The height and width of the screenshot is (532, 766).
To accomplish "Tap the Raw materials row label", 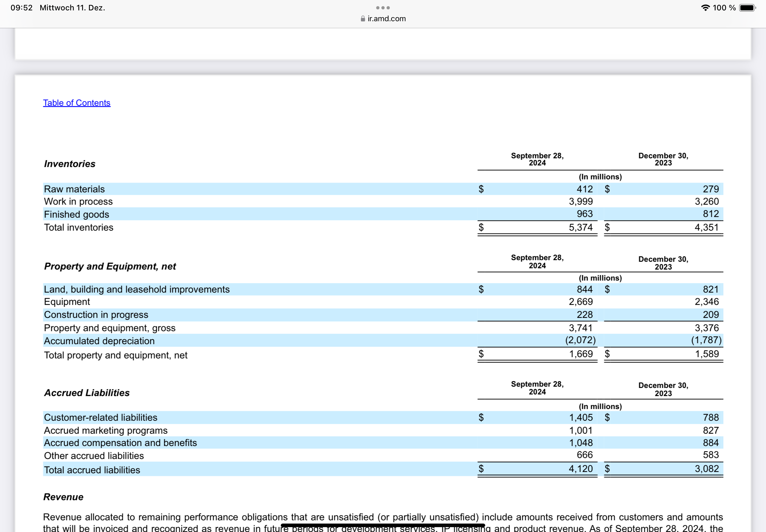I will tap(74, 189).
